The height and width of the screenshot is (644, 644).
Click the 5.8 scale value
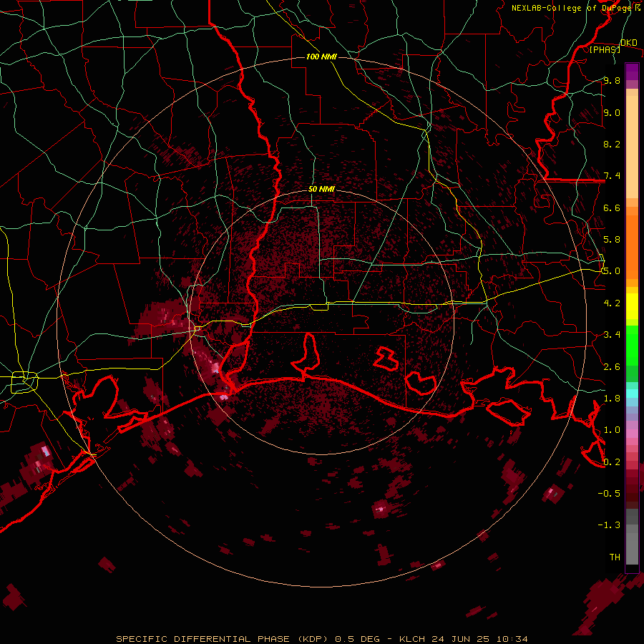[612, 240]
